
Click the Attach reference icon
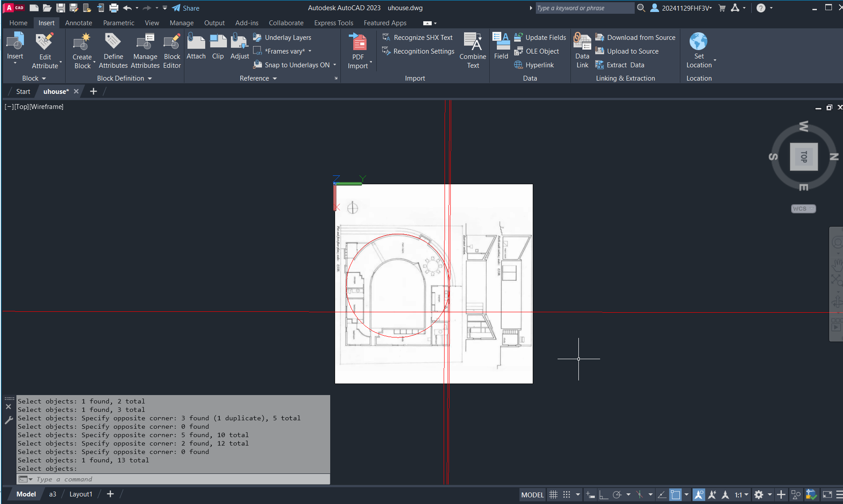pos(196,43)
